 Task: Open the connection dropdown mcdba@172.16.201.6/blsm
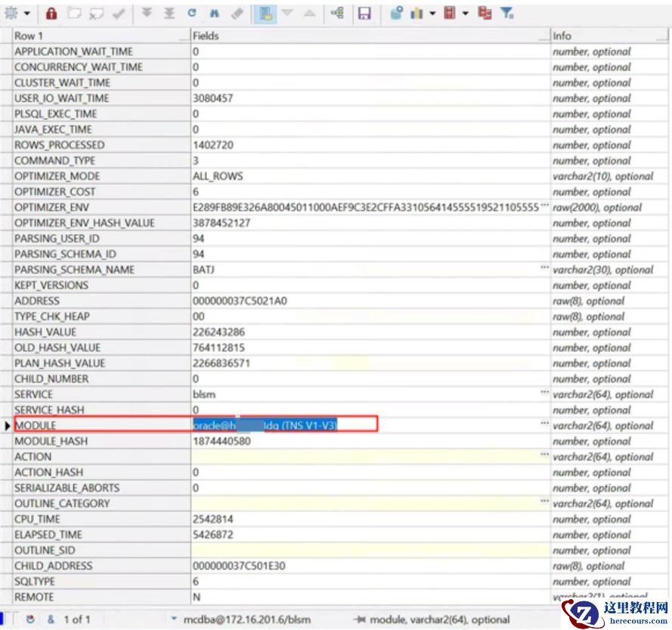(x=175, y=619)
